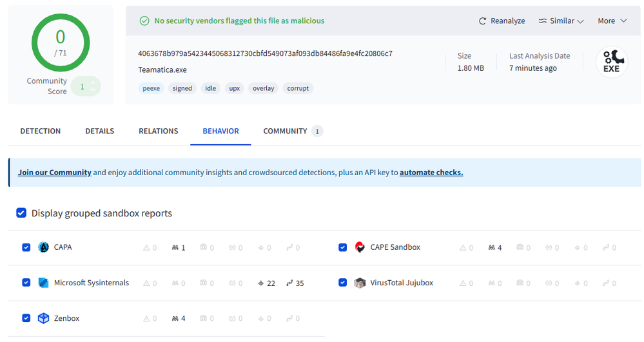Click the VirusTotal Jujubox sandbox name
644x342 pixels.
tap(402, 283)
